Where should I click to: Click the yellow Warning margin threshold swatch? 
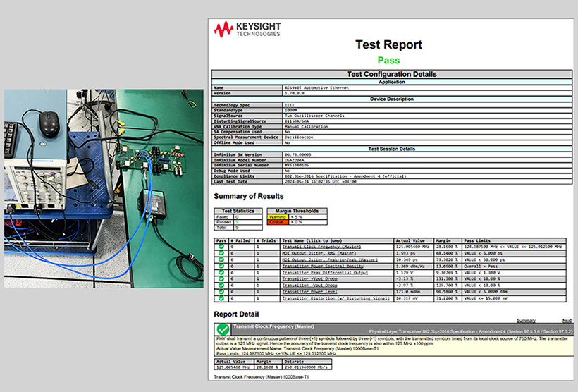[277, 216]
